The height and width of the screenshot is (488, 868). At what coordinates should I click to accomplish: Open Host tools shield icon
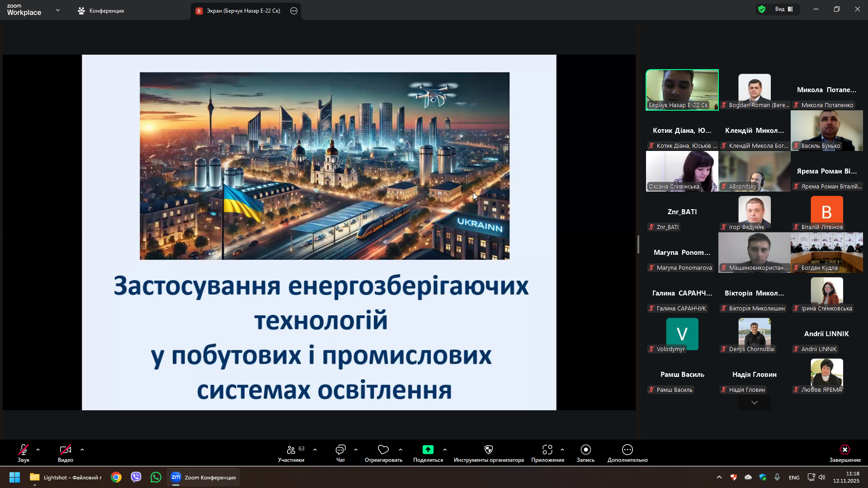489,450
